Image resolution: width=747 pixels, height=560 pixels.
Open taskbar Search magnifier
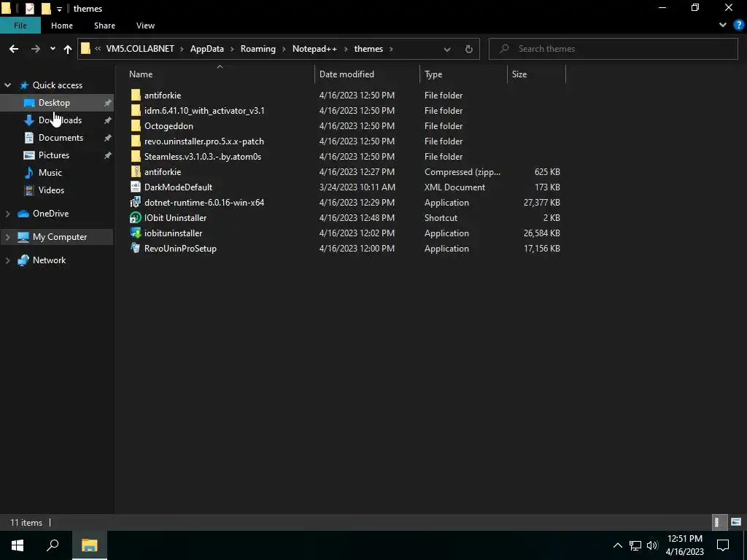tap(53, 545)
